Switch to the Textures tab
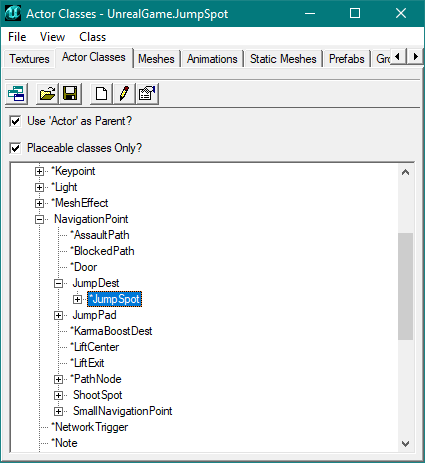The image size is (425, 463). [x=29, y=59]
